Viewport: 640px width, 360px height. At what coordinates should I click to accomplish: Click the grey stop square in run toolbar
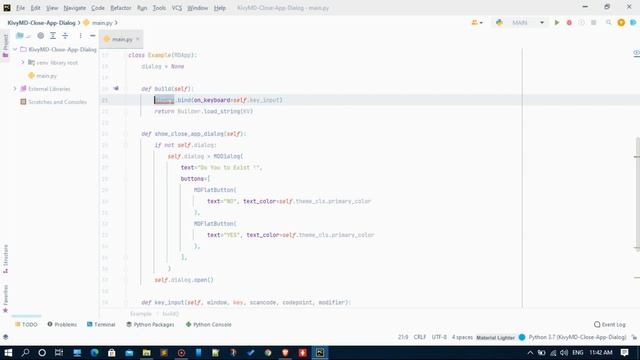click(593, 23)
